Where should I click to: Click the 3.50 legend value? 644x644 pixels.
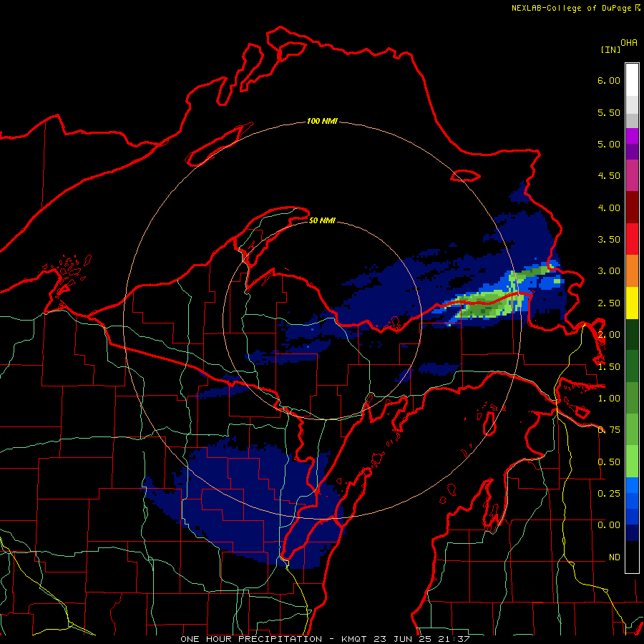pos(609,240)
